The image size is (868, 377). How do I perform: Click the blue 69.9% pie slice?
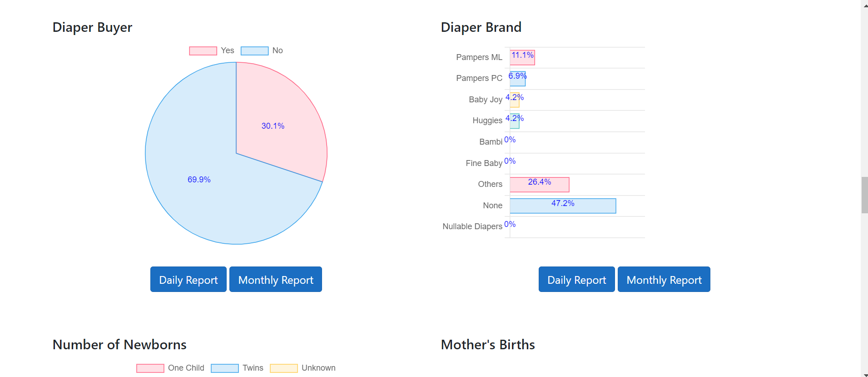pyautogui.click(x=204, y=191)
